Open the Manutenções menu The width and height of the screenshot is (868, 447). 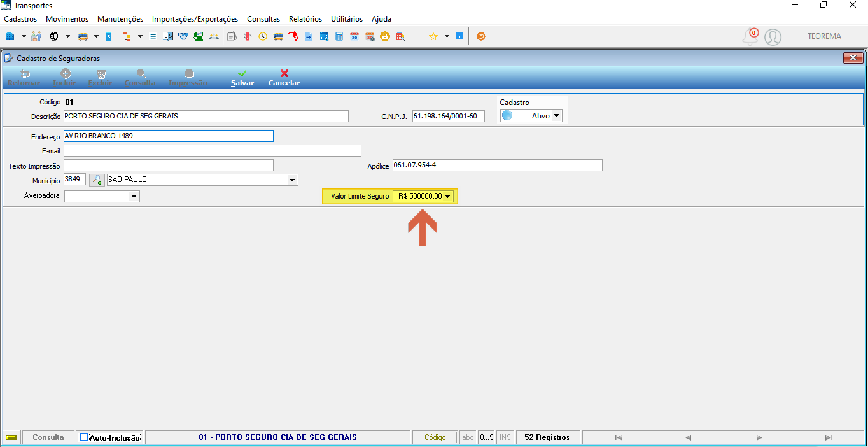point(120,19)
